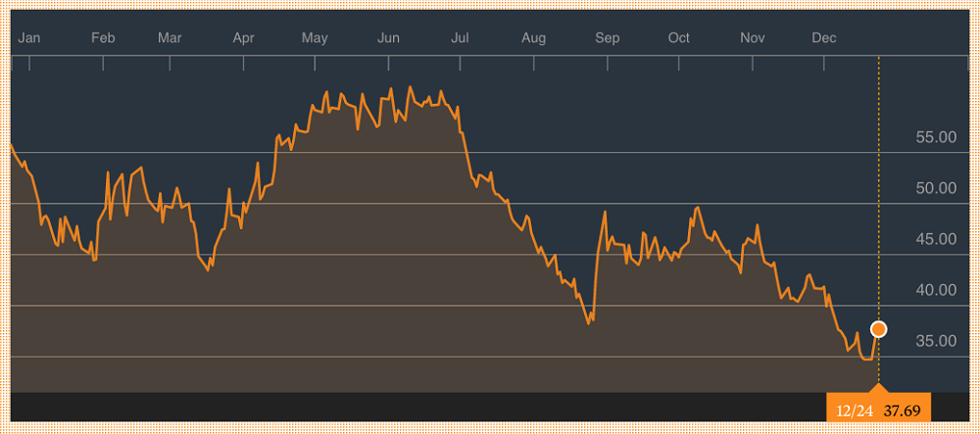Click the Jan month label
980x434 pixels.
[29, 38]
